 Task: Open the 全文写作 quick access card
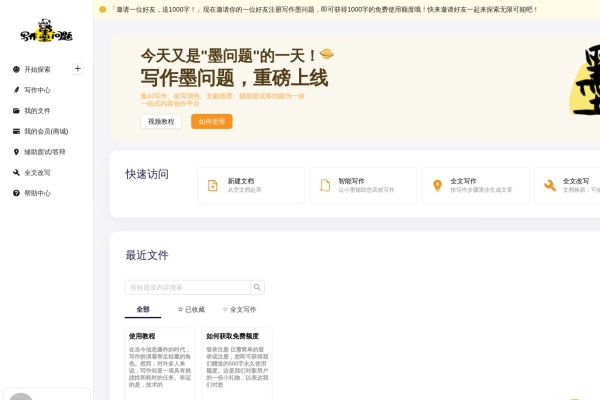point(476,185)
